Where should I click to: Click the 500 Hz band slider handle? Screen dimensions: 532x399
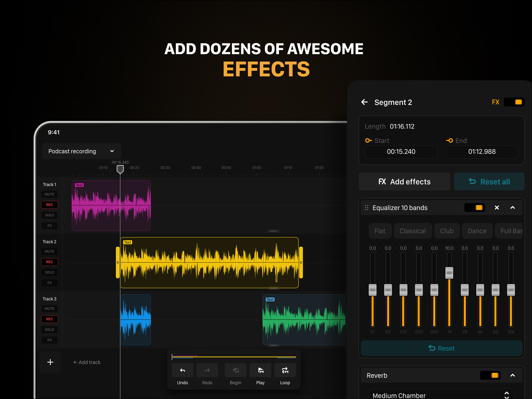tap(434, 290)
